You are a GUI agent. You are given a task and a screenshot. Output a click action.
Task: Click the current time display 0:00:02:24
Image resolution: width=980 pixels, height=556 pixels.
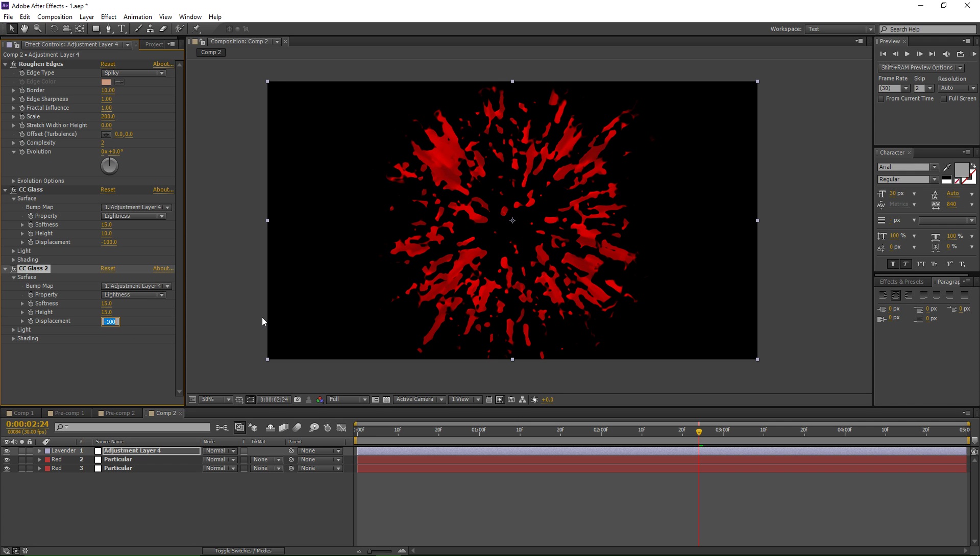coord(27,423)
